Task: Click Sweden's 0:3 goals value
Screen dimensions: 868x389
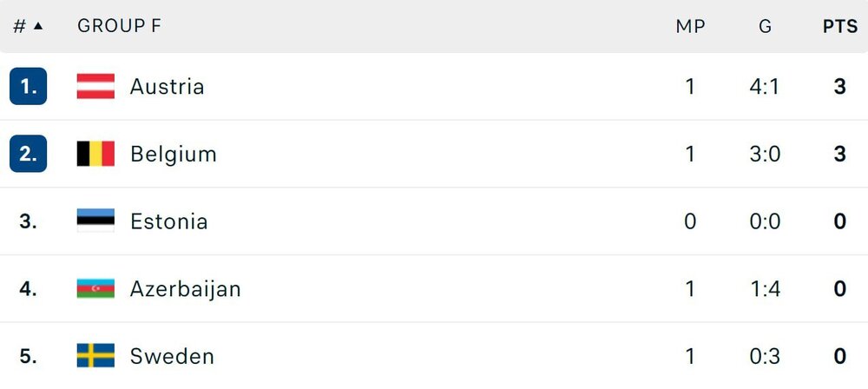Action: click(x=765, y=356)
